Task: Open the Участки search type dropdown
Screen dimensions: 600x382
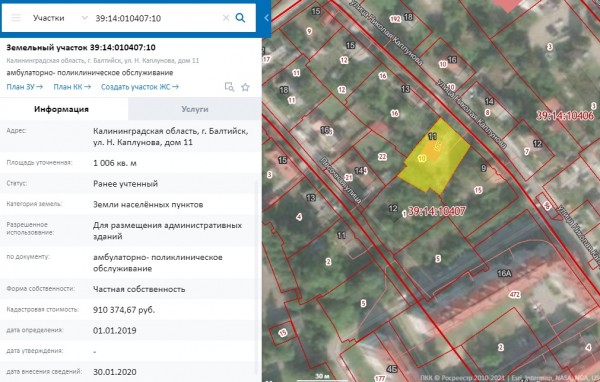Action: pos(60,18)
